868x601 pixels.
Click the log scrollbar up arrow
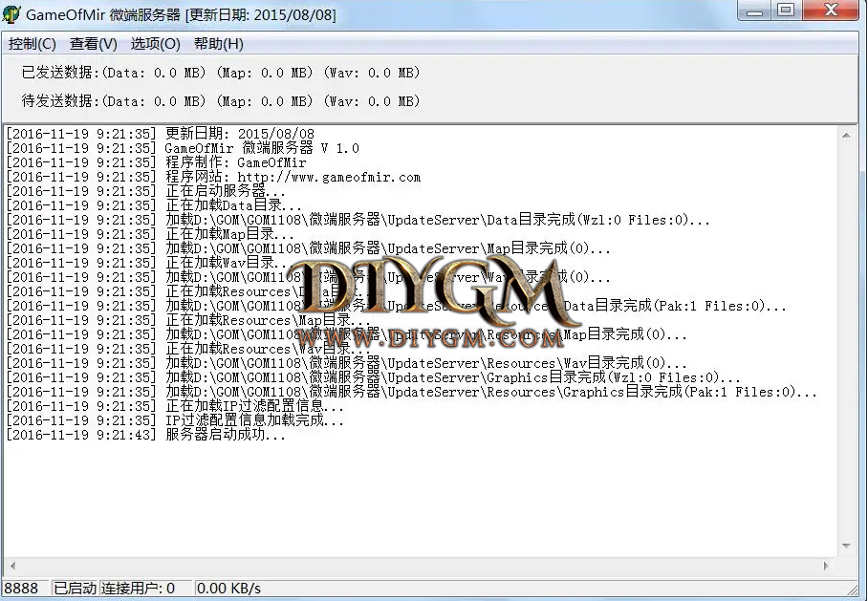(x=846, y=136)
